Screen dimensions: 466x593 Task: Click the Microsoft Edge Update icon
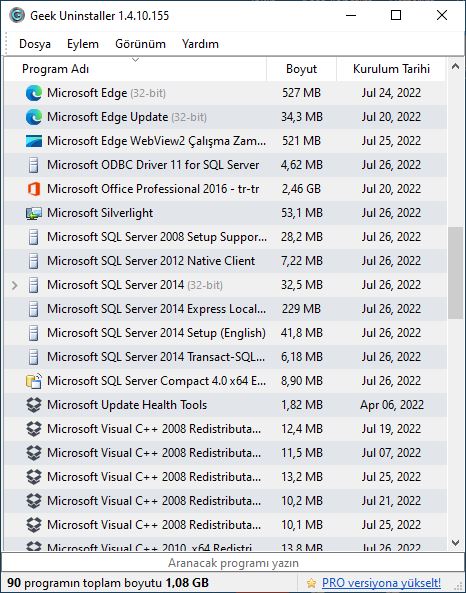pyautogui.click(x=34, y=117)
